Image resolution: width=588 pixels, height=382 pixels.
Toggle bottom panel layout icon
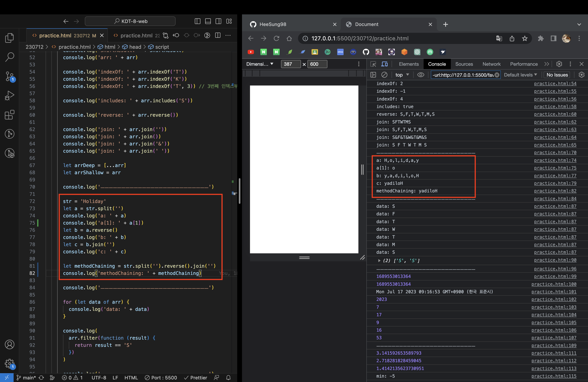(x=208, y=21)
